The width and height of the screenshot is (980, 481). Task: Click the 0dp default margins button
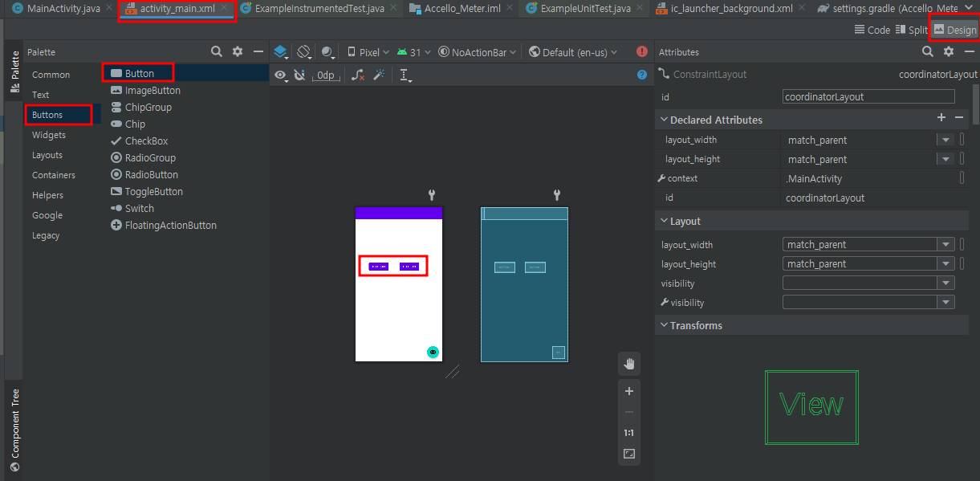click(325, 75)
